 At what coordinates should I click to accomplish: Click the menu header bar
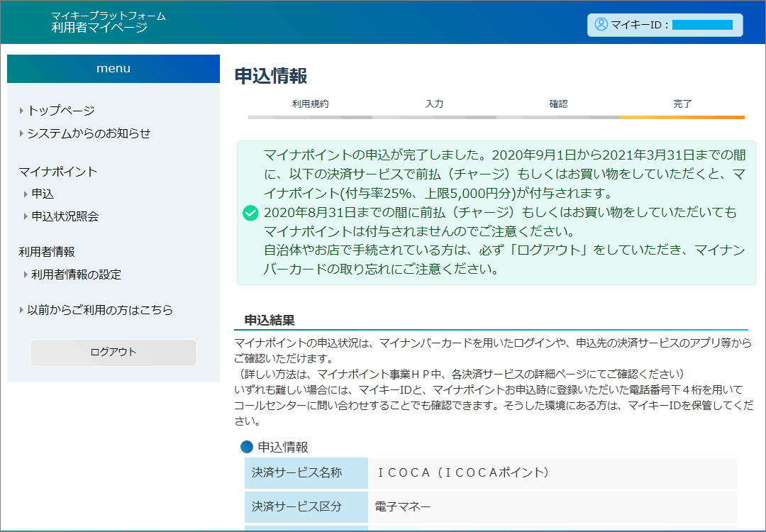click(113, 69)
